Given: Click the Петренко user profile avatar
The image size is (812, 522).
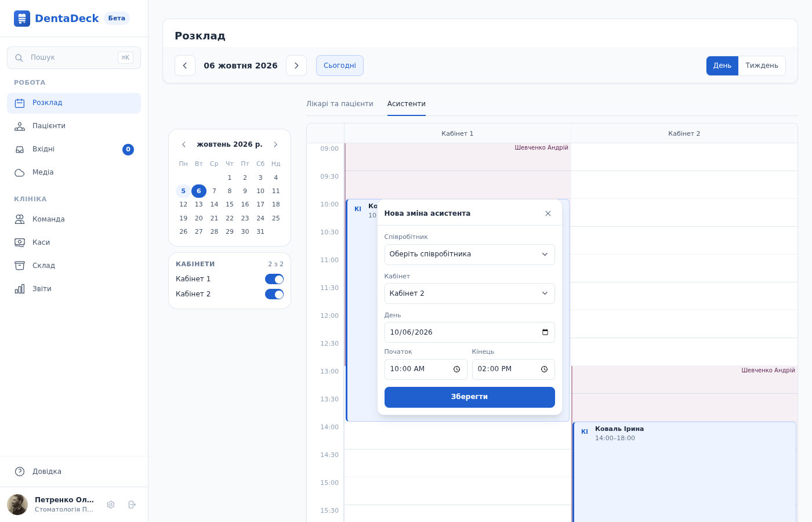Looking at the screenshot, I should (x=17, y=505).
